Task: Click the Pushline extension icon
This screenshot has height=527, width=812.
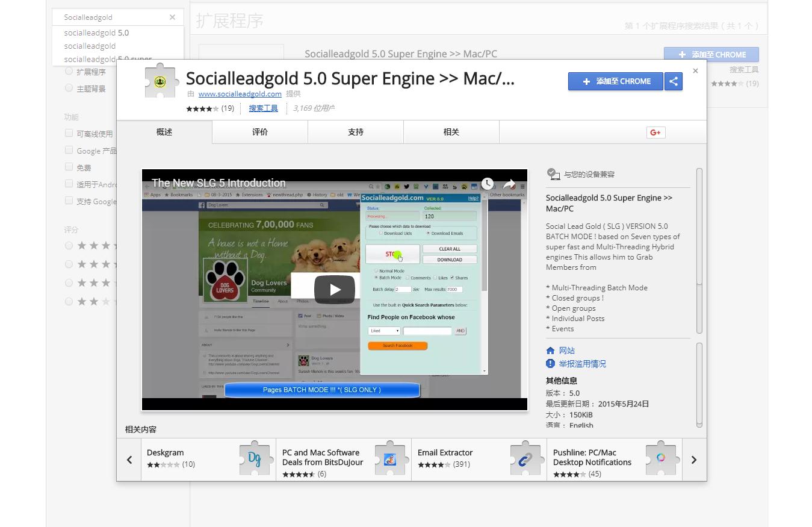Action: click(660, 459)
